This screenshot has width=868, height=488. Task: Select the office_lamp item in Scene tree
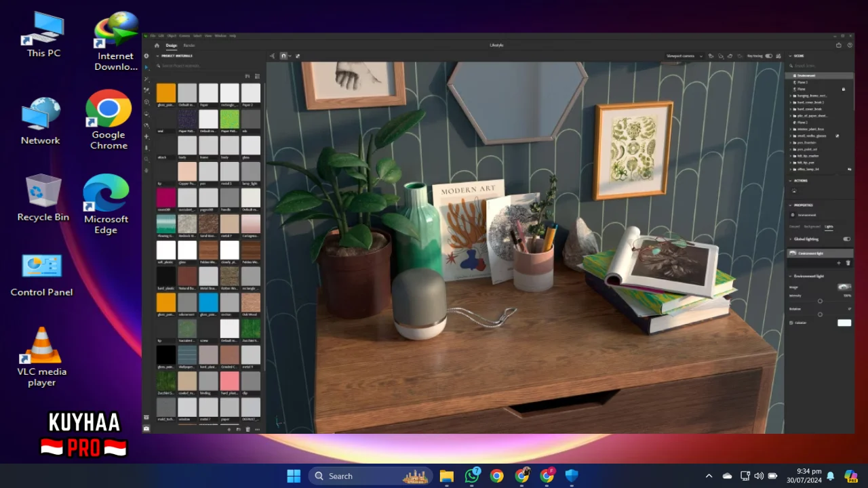click(x=819, y=169)
